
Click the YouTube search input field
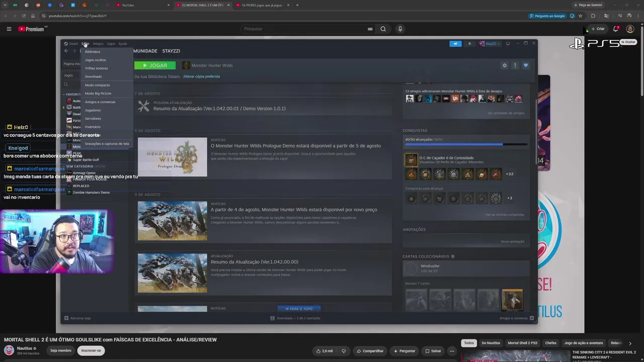tap(304, 29)
